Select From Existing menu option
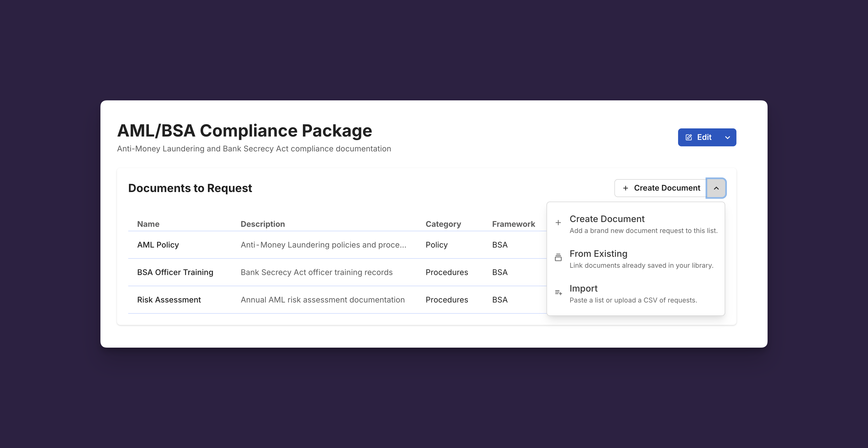 (x=598, y=254)
